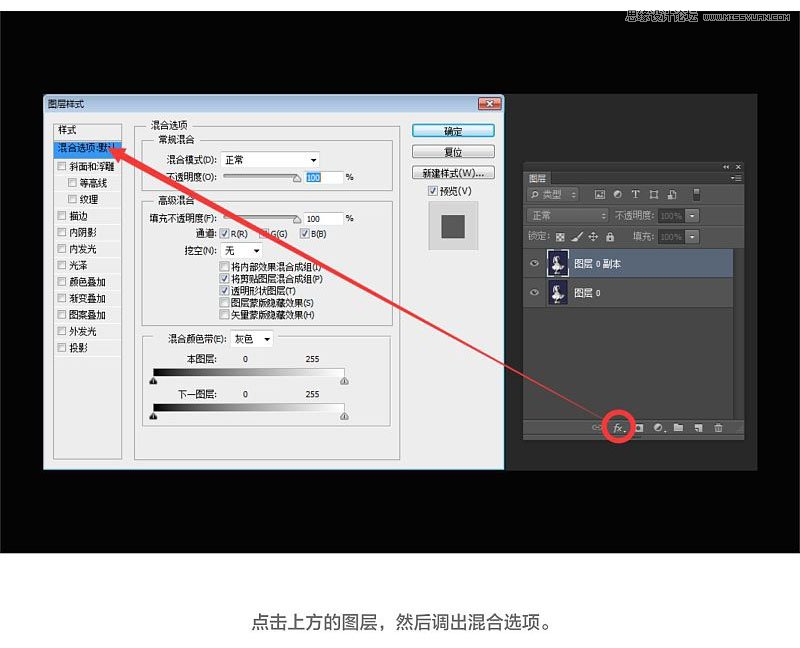Open the 图案叠加 style entry
Viewport: 800px width, 648px height.
[x=87, y=315]
